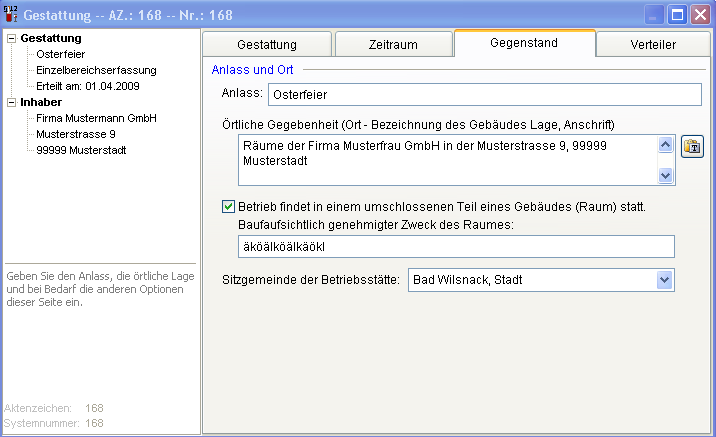The height and width of the screenshot is (437, 716).
Task: Maximize the Gestattung window
Action: click(677, 15)
